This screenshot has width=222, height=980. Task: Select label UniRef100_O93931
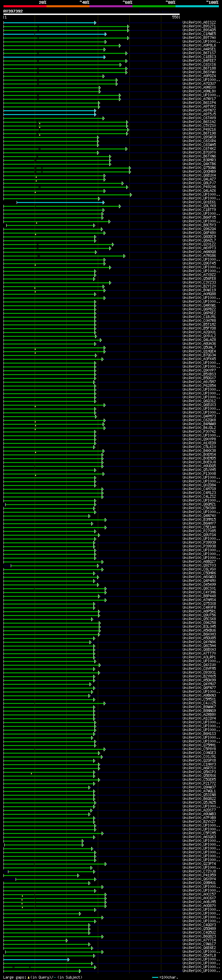pyautogui.click(x=199, y=673)
